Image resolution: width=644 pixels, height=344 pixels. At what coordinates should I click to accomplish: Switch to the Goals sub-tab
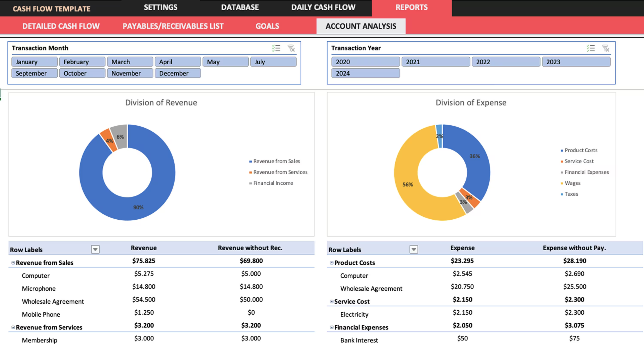click(267, 26)
